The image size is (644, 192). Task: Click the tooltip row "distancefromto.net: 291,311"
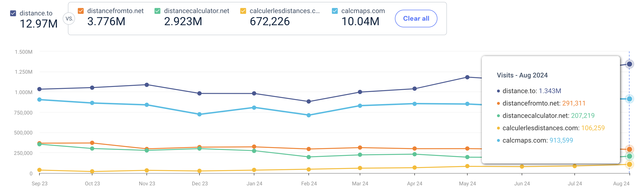coord(541,103)
